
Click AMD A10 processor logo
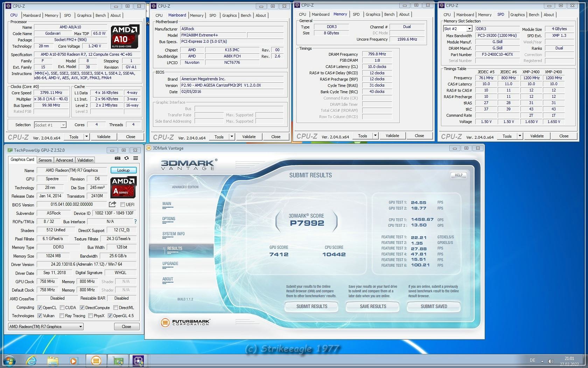coord(126,37)
